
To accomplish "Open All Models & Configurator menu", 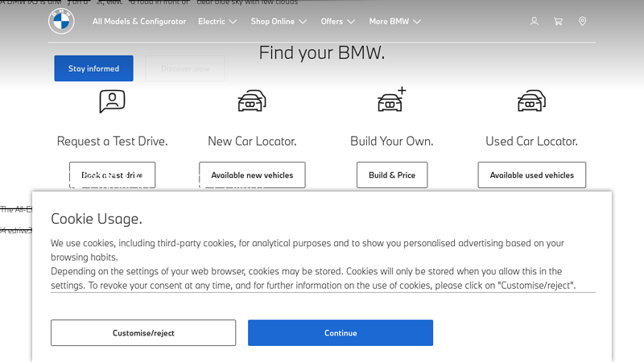I will pyautogui.click(x=139, y=22).
